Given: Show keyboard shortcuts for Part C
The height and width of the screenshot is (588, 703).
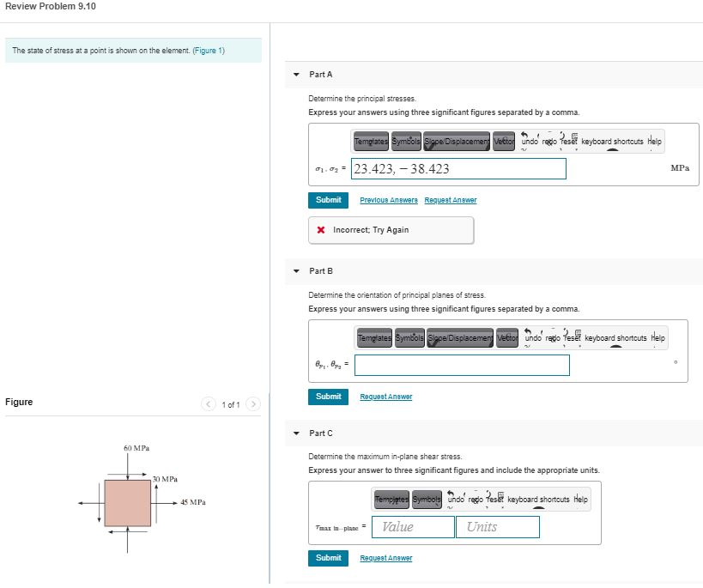Looking at the screenshot, I should [538, 500].
